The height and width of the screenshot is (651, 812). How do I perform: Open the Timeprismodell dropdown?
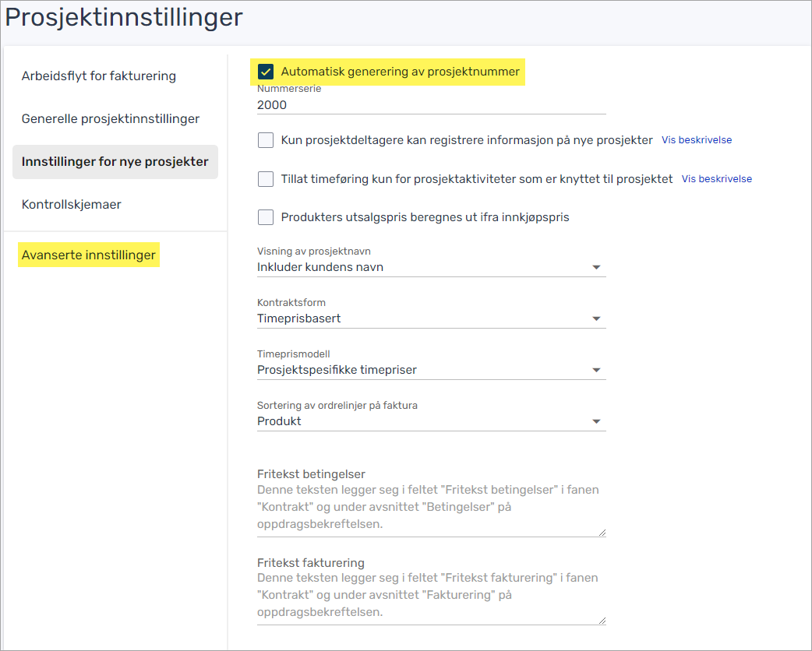(432, 369)
